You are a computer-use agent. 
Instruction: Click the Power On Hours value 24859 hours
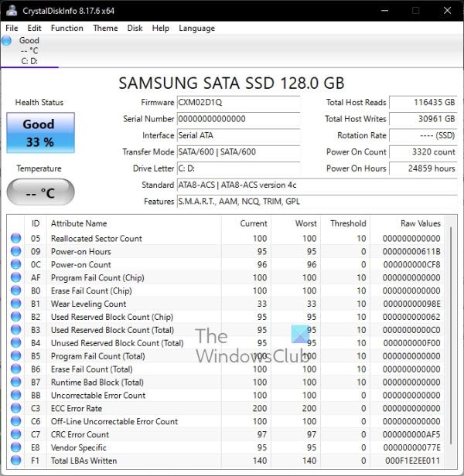(423, 168)
